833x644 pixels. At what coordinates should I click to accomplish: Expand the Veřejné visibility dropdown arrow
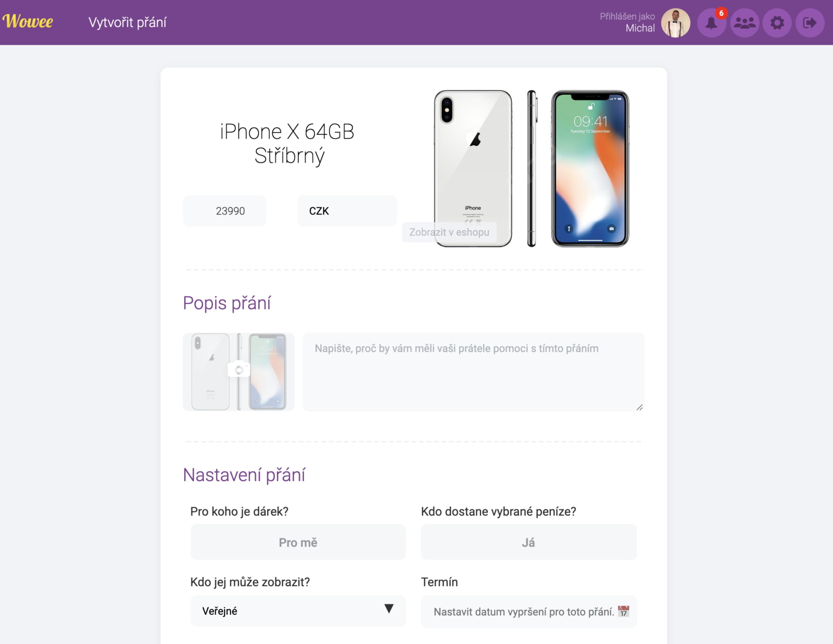click(389, 609)
